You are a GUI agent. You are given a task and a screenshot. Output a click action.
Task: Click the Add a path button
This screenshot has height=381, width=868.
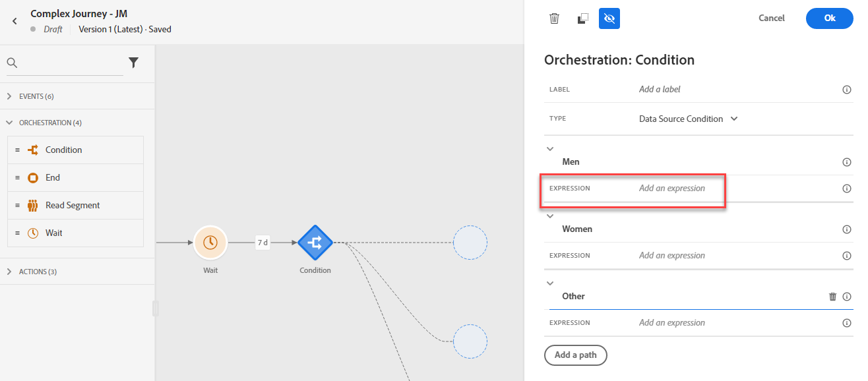point(575,355)
